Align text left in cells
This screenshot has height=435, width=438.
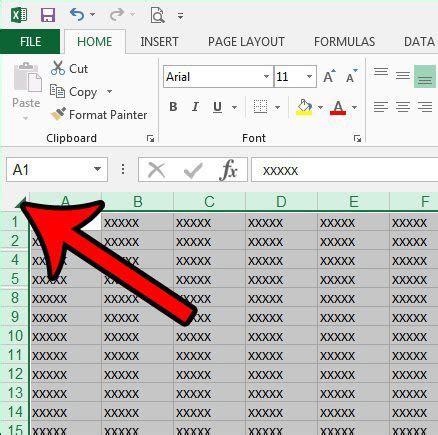click(x=381, y=107)
